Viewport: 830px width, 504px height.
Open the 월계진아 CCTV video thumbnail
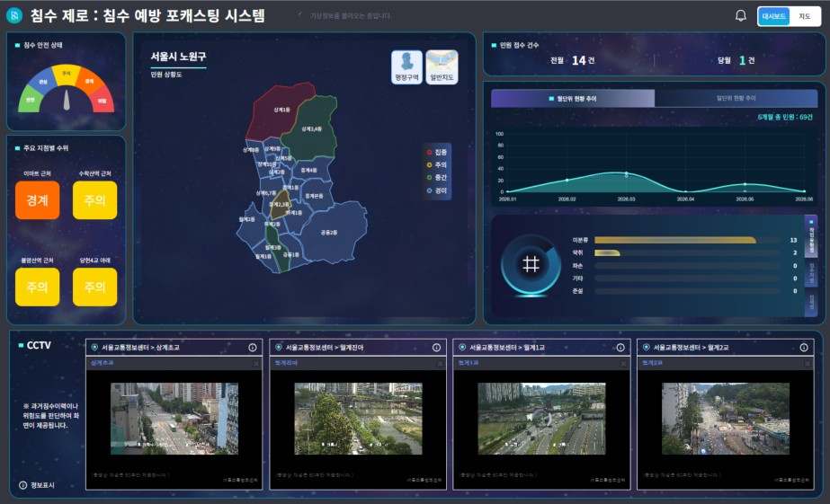(358, 419)
